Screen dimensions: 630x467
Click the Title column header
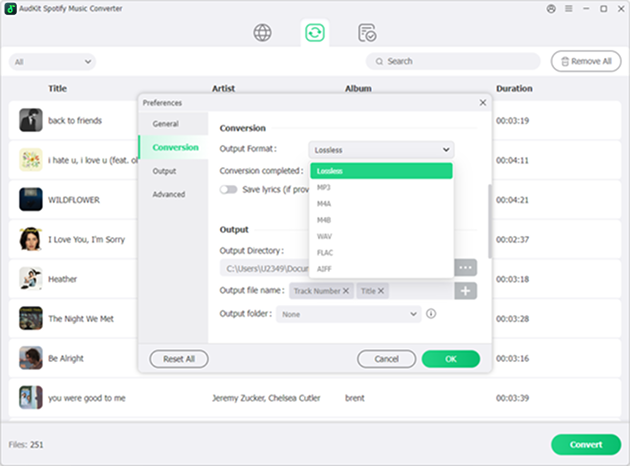tap(57, 88)
